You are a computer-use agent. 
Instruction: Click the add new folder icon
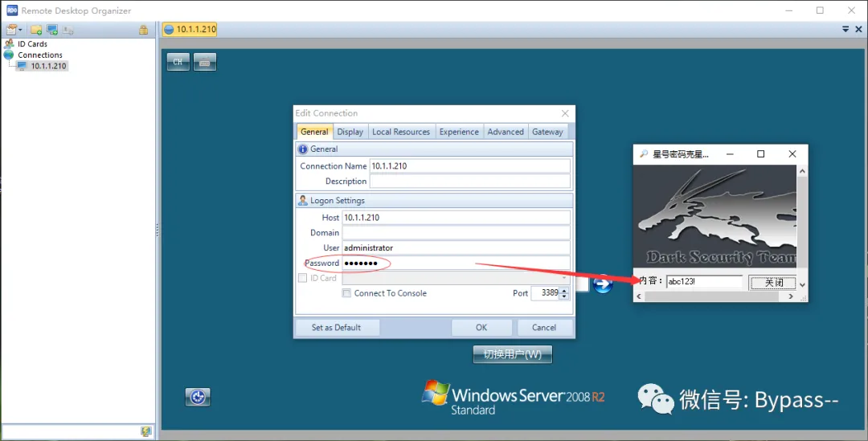point(36,30)
